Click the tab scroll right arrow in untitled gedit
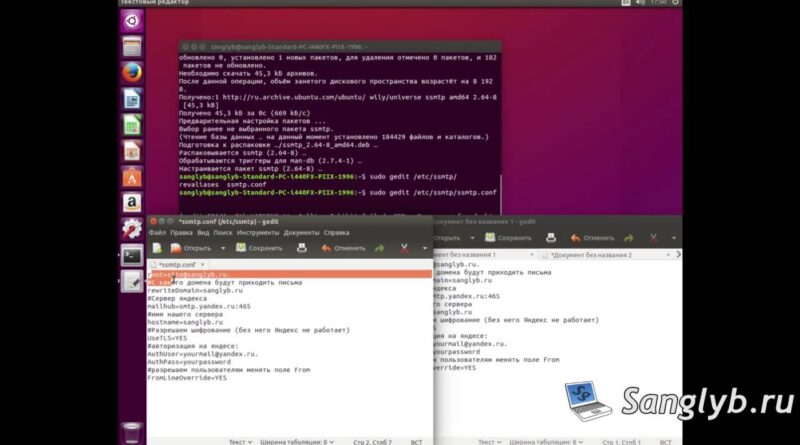This screenshot has width=800, height=445. point(678,254)
